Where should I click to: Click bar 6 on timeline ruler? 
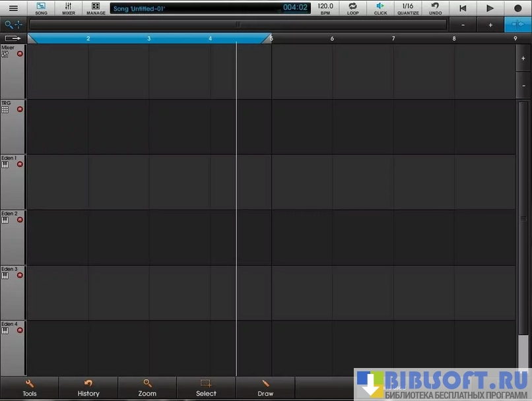pyautogui.click(x=332, y=39)
